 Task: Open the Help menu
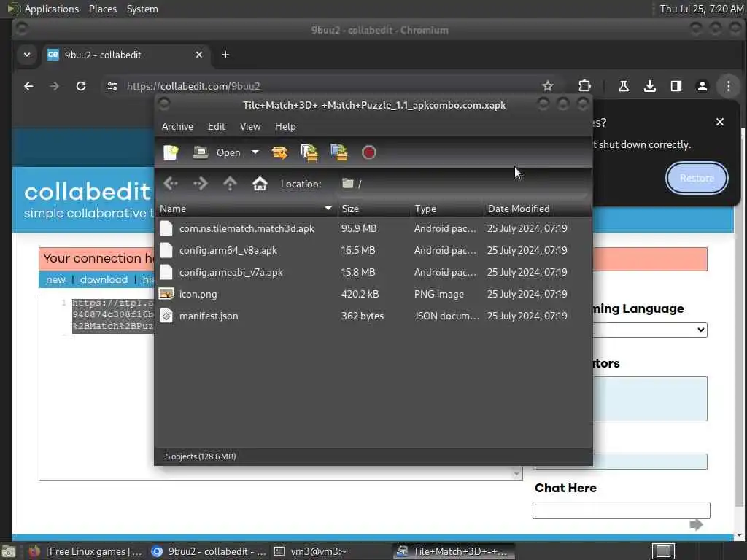click(285, 126)
